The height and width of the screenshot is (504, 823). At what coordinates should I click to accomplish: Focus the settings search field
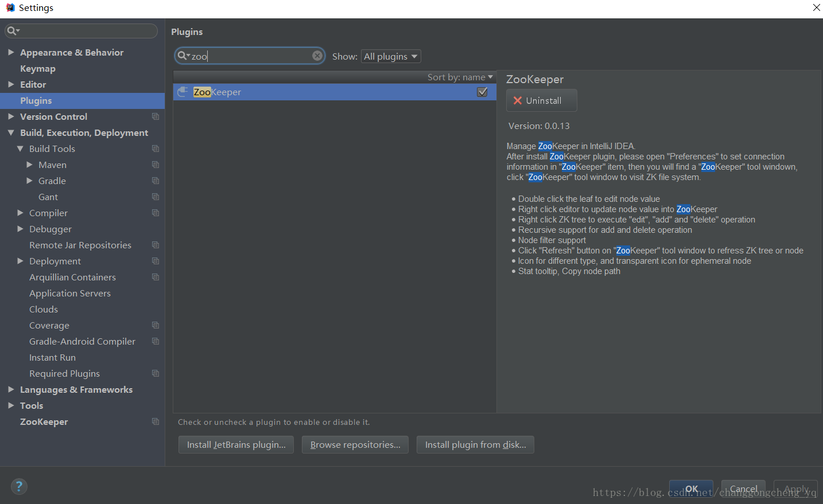pos(81,31)
